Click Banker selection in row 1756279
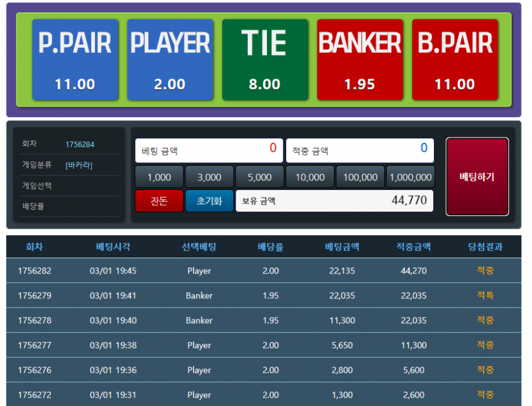The image size is (532, 406). [x=199, y=296]
